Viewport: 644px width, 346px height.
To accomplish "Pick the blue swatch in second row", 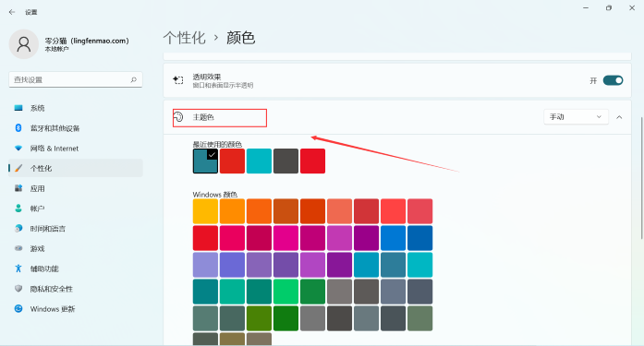I will pos(393,238).
